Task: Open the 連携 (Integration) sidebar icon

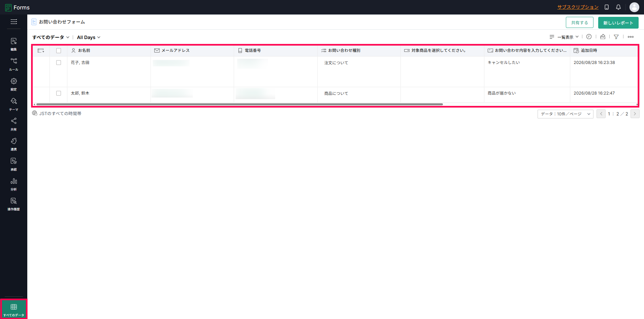Action: pos(13,144)
